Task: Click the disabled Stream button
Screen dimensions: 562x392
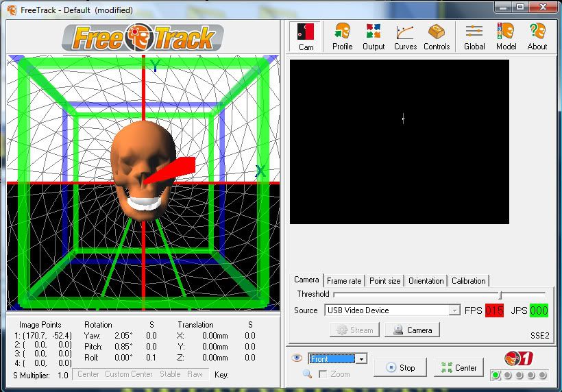Action: tap(354, 330)
